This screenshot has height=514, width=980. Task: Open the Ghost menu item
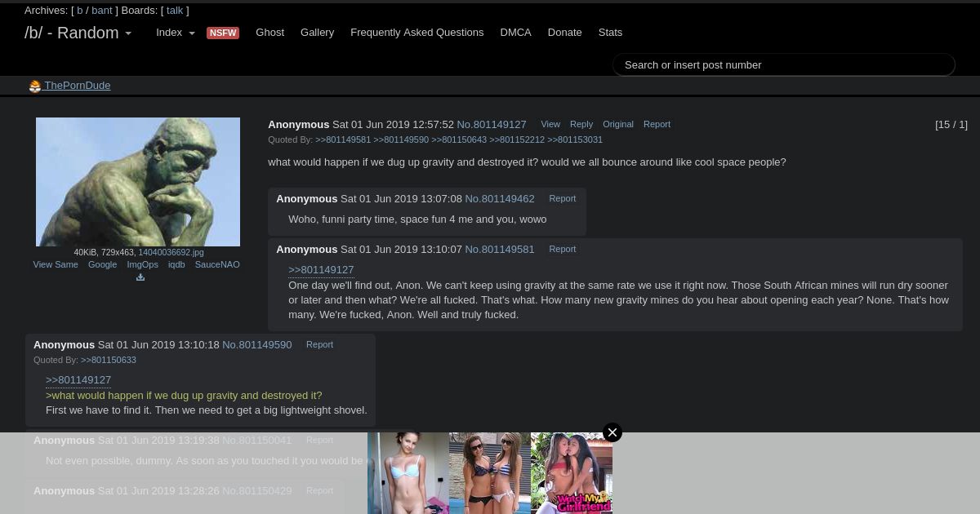(270, 33)
